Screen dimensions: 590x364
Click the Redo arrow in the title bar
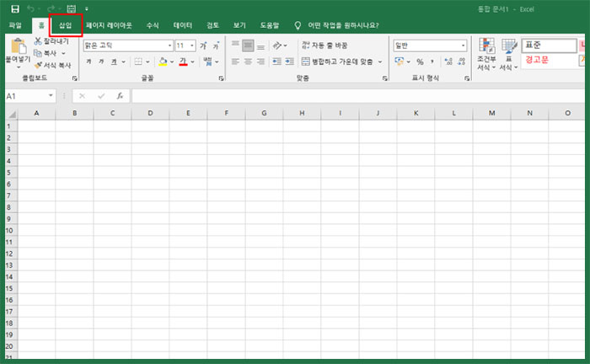click(x=51, y=8)
